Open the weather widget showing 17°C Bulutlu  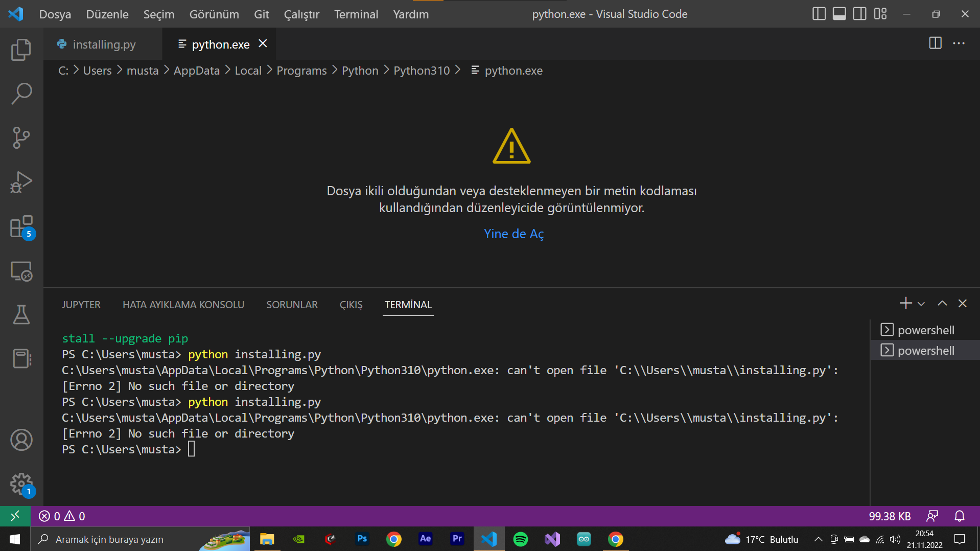tap(761, 539)
